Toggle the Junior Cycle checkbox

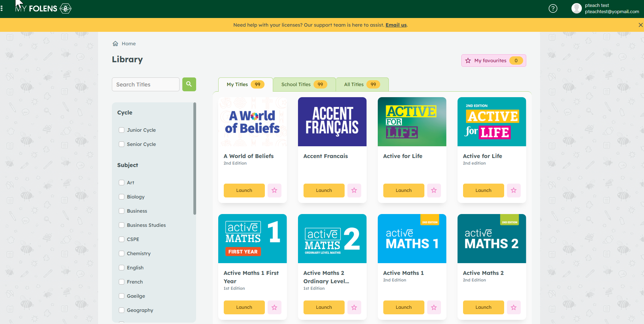click(x=122, y=130)
